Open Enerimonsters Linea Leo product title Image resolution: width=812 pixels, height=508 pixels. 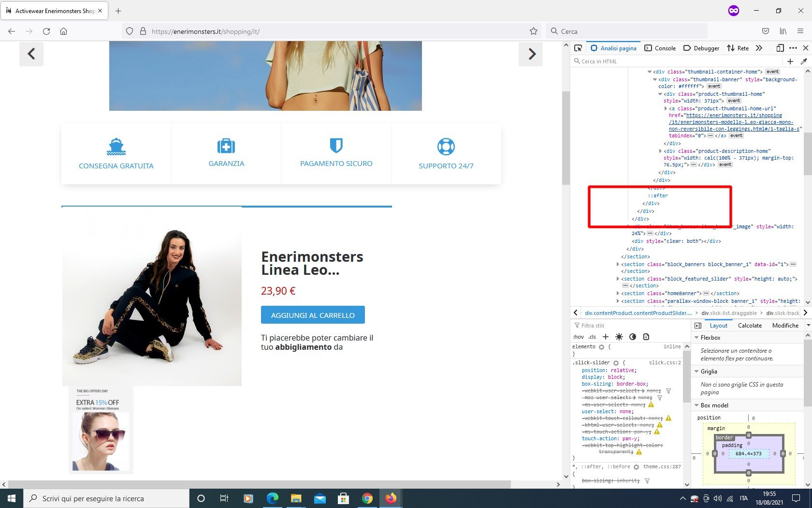click(312, 263)
